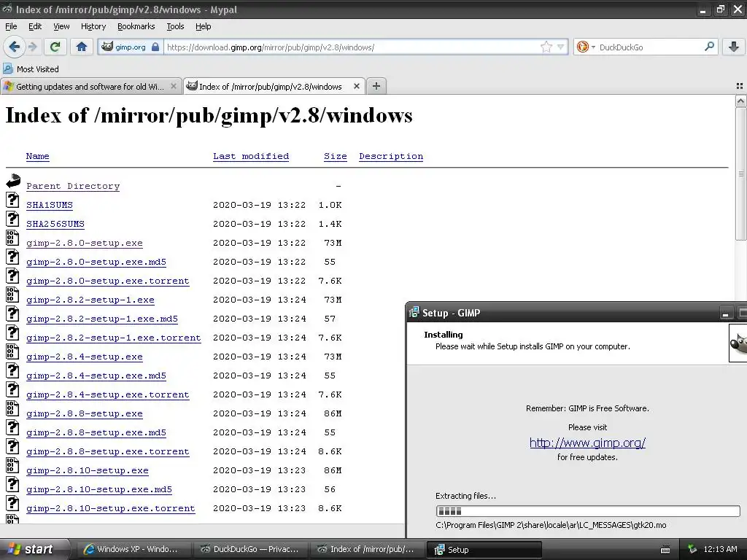Click the Setup - GIMP window title icon

click(414, 312)
